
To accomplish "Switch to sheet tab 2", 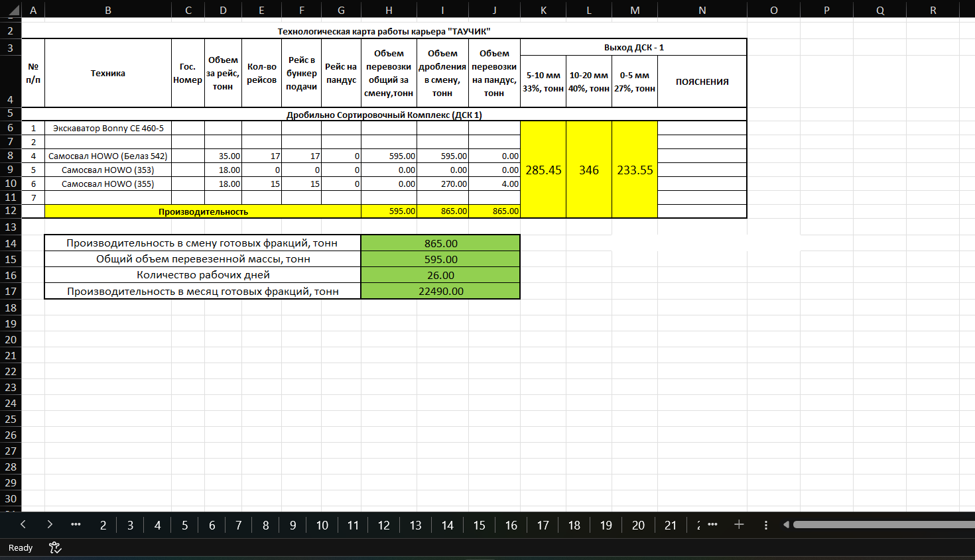I will pyautogui.click(x=103, y=525).
